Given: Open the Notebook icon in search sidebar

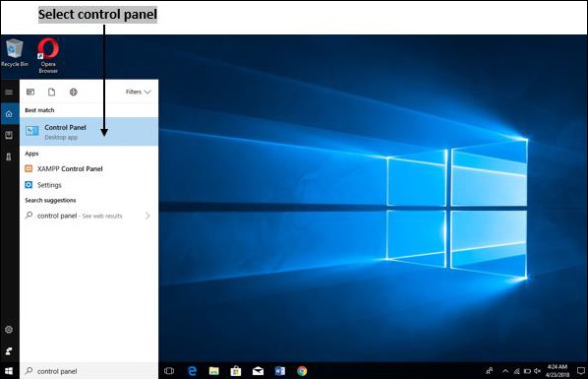Looking at the screenshot, I should point(9,135).
